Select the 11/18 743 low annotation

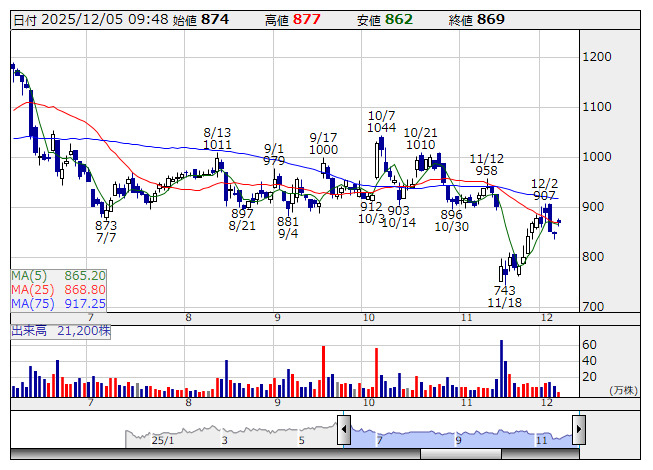pyautogui.click(x=504, y=296)
